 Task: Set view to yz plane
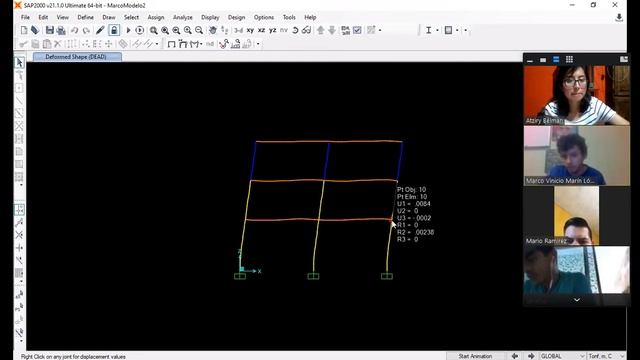273,30
